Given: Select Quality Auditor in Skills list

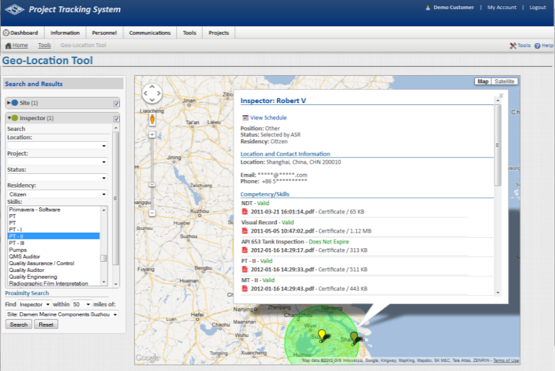Looking at the screenshot, I should pos(54,270).
